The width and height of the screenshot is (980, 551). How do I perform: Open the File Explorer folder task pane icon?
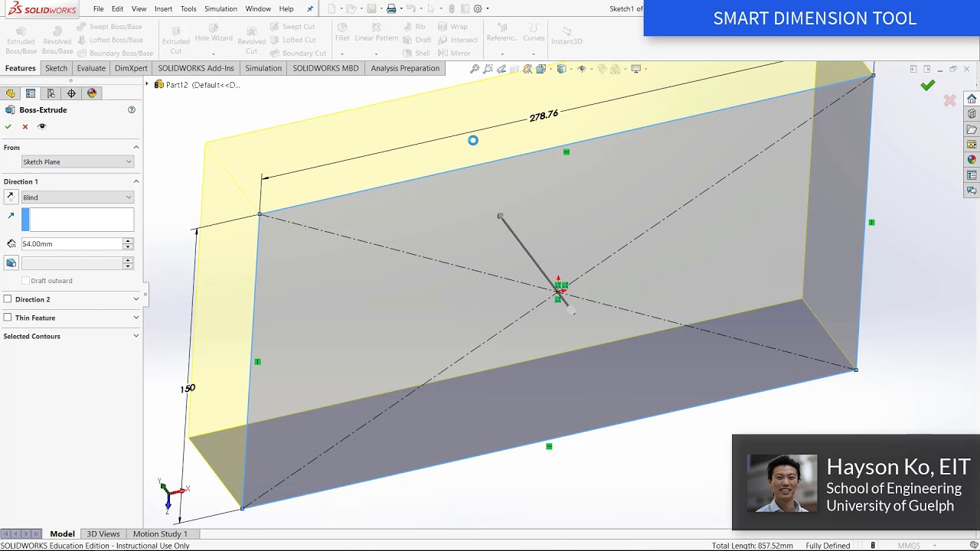(972, 129)
